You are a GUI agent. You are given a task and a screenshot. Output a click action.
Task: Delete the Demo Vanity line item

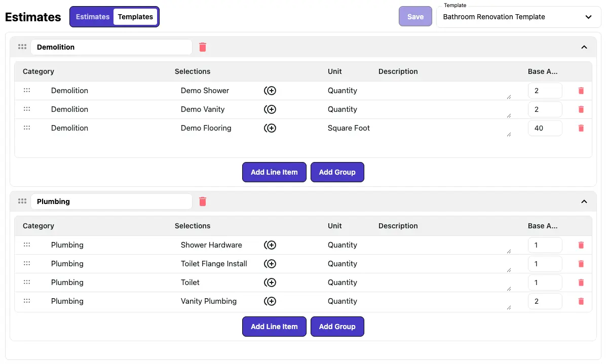[x=581, y=109]
